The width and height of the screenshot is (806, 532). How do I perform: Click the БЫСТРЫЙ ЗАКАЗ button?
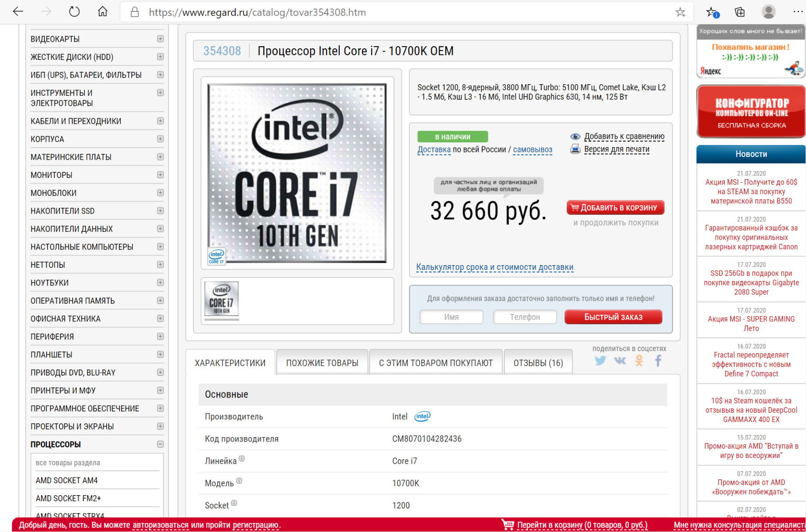pos(613,317)
